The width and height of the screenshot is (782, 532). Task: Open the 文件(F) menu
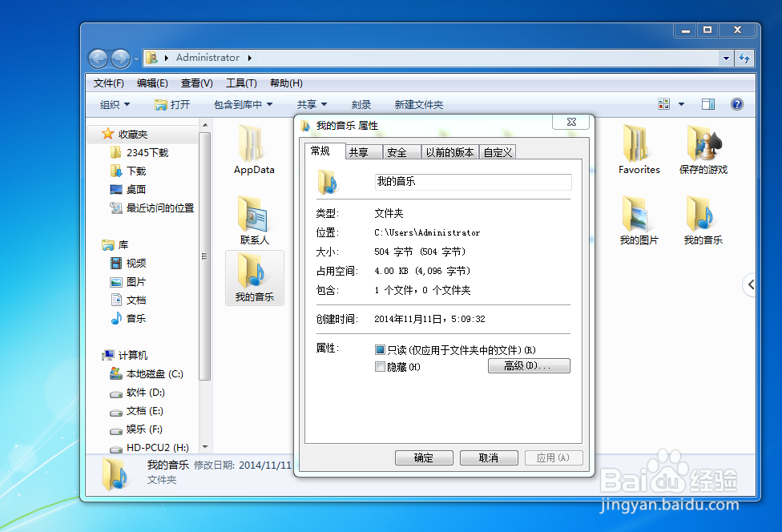click(x=109, y=83)
